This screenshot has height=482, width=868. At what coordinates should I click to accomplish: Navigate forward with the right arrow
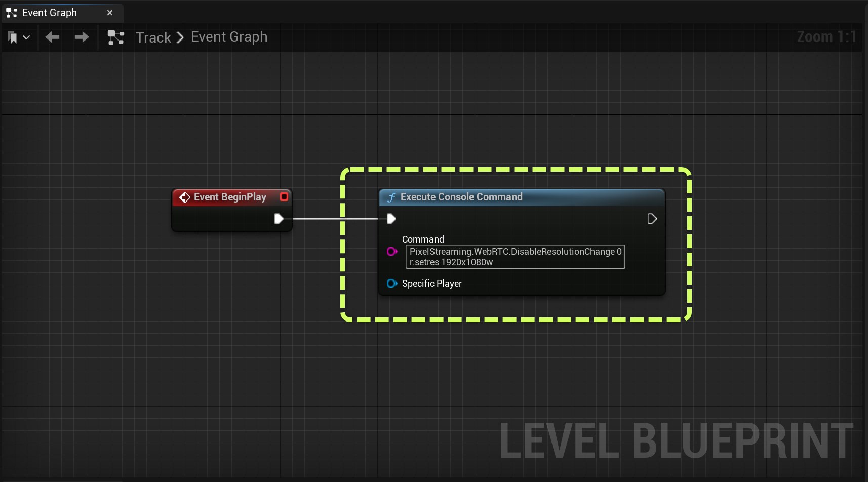82,37
